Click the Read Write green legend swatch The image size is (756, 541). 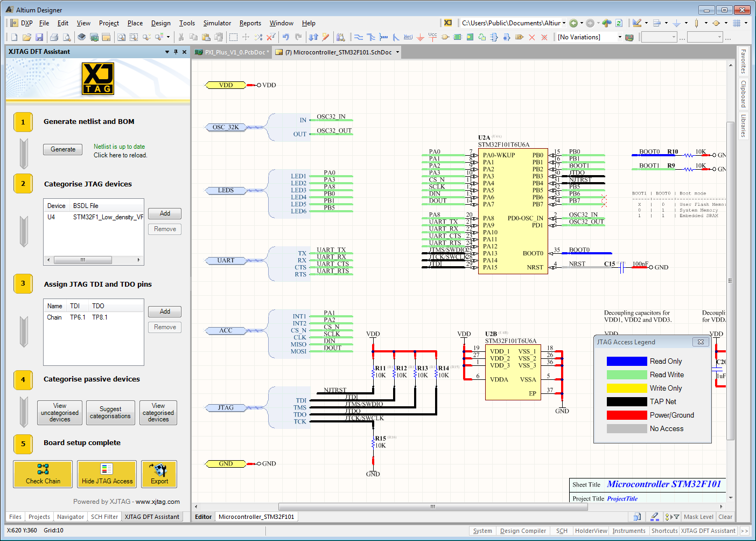tap(627, 374)
